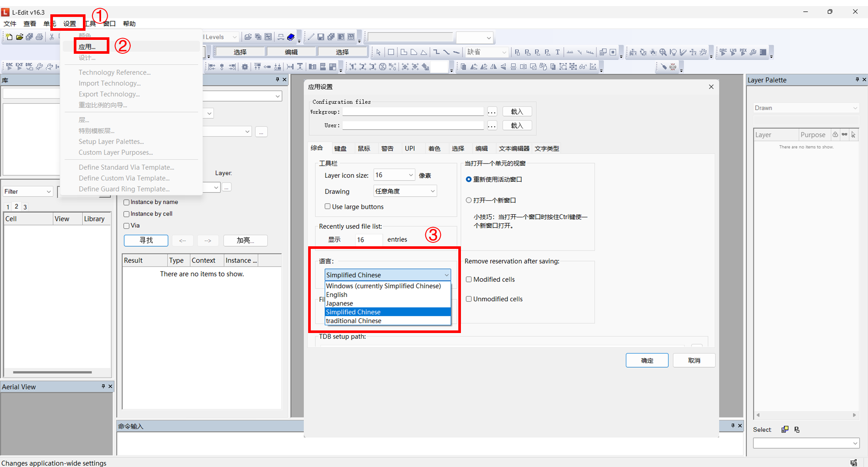The height and width of the screenshot is (467, 868).
Task: Open the Drawing 任意角度 dropdown
Action: (405, 191)
